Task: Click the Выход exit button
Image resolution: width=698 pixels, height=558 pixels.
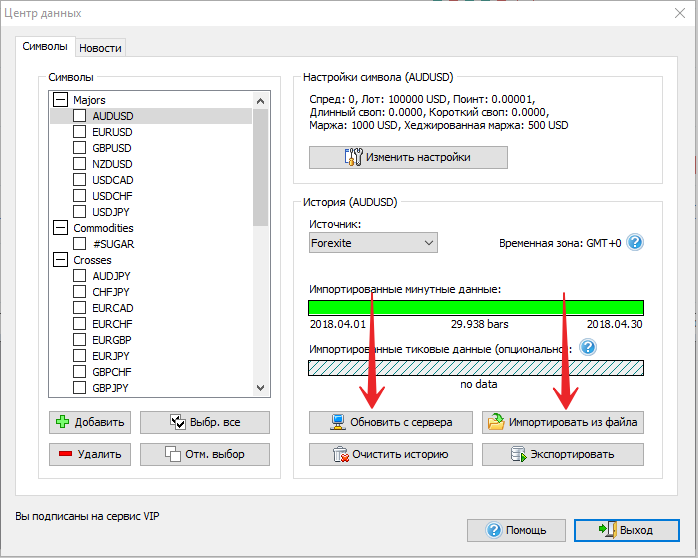Action: pyautogui.click(x=625, y=529)
